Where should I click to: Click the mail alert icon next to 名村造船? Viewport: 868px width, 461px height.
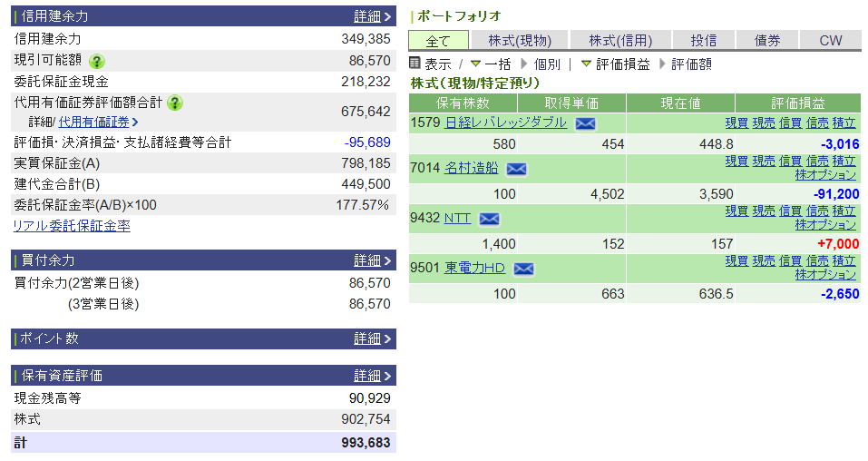pos(516,169)
